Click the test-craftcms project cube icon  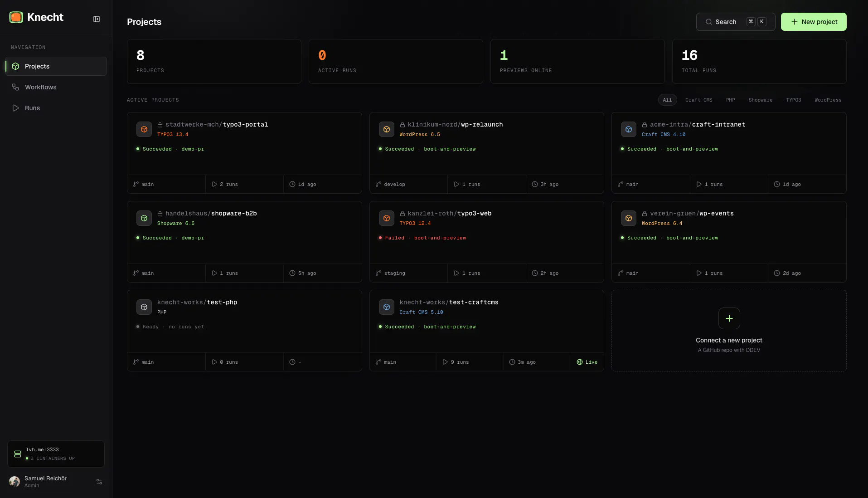387,307
